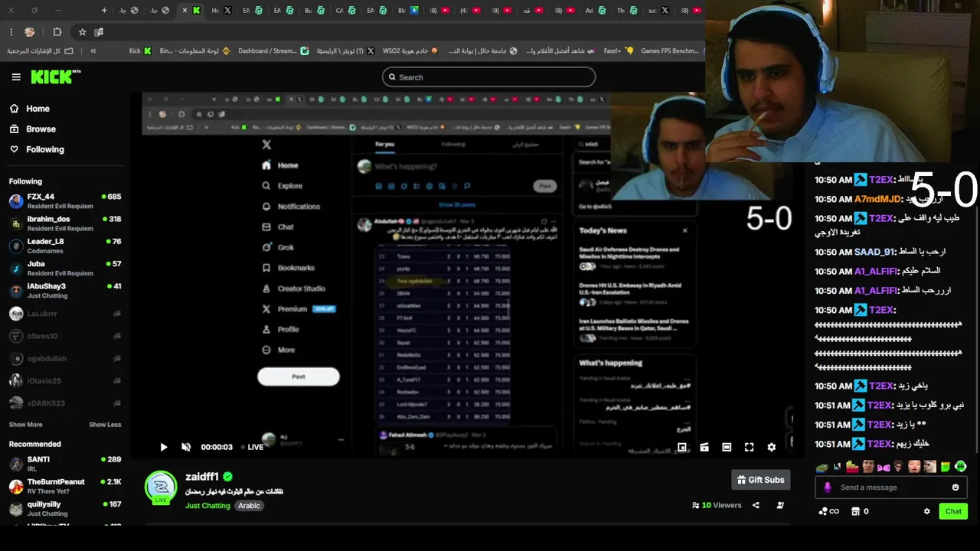Enter fullscreen in video player

point(749,447)
